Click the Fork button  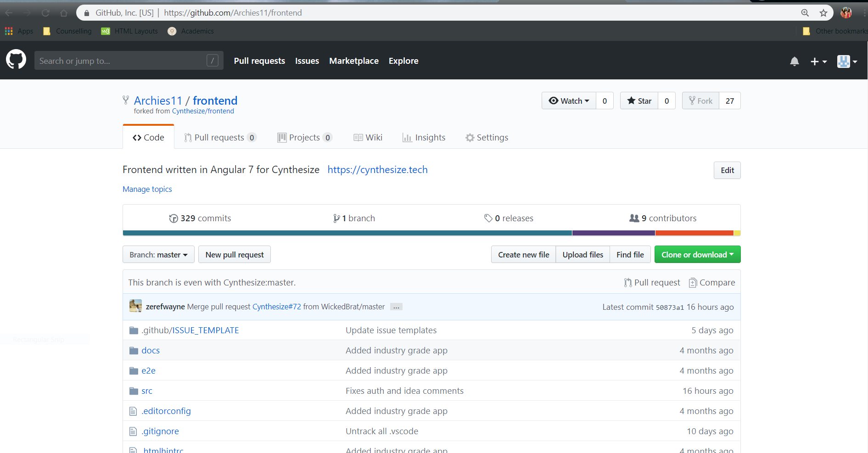point(700,101)
